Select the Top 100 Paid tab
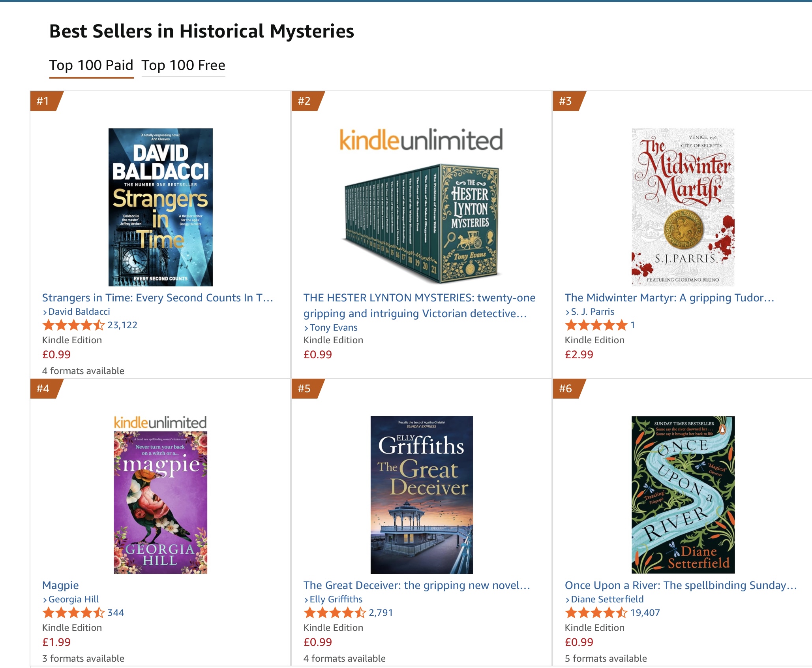812x668 pixels. point(91,65)
